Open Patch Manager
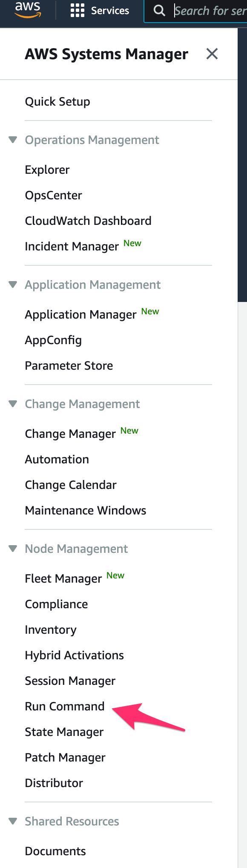 65,757
